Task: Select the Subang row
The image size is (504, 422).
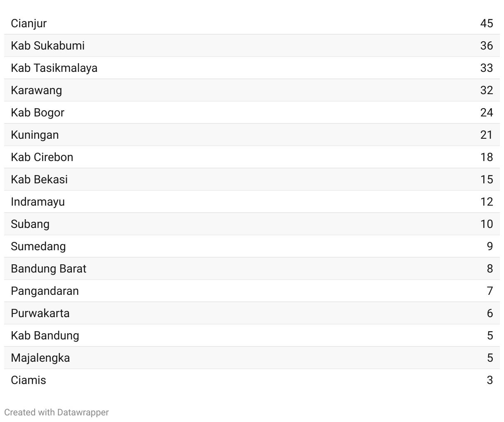Action: pos(252,224)
